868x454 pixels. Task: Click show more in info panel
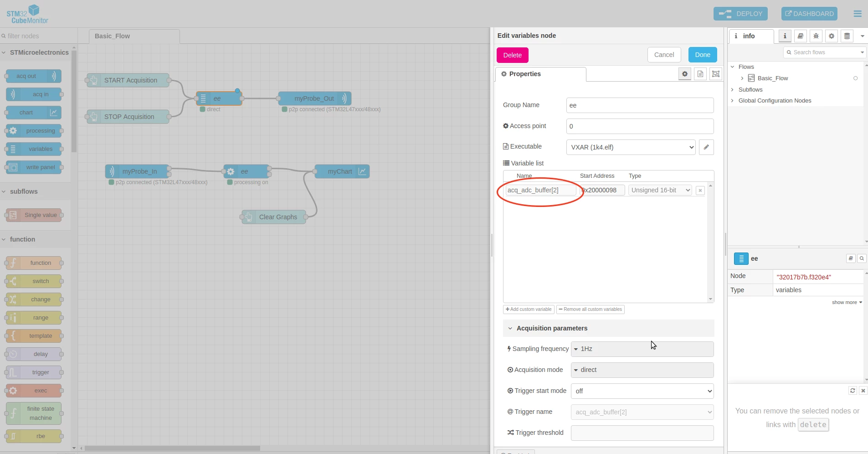coord(847,303)
